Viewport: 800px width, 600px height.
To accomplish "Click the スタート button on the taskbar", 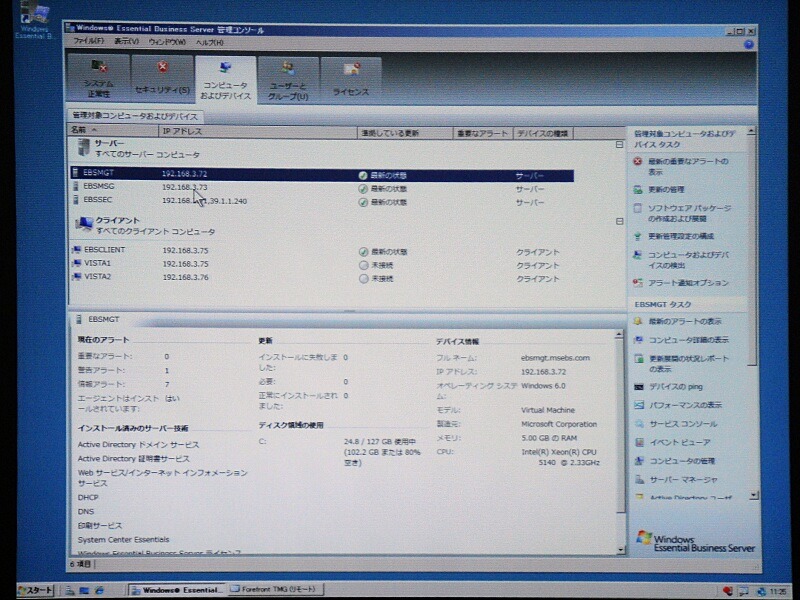I will [x=35, y=590].
